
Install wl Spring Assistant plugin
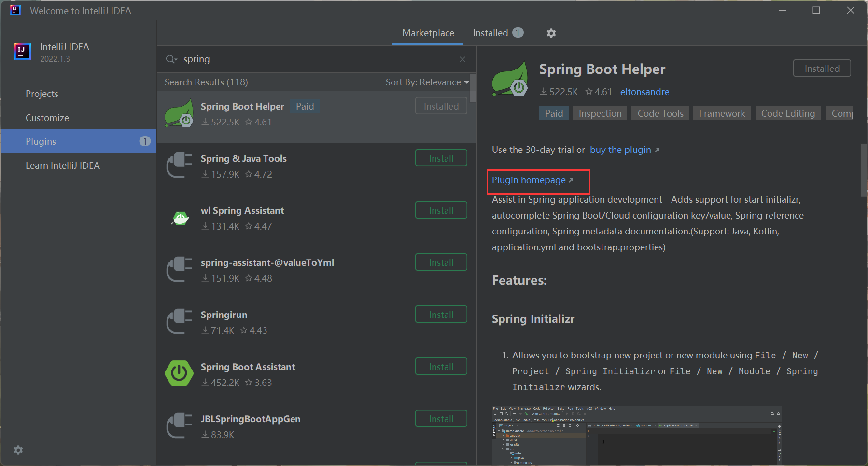click(441, 210)
